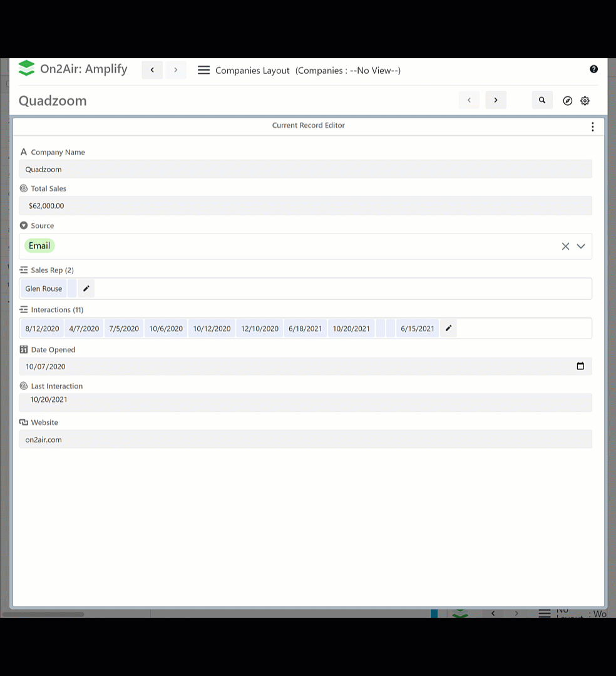Open the 8/12/2020 interaction chip

(42, 329)
